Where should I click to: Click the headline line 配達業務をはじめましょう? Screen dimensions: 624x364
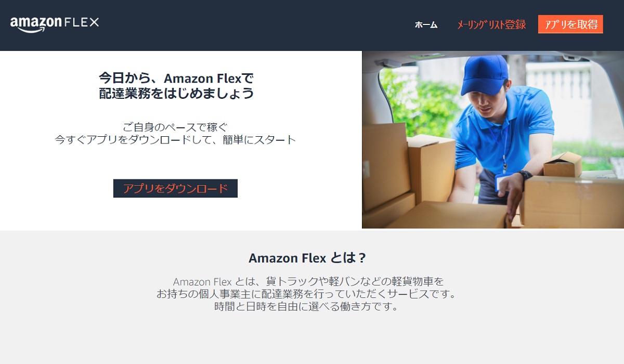176,93
